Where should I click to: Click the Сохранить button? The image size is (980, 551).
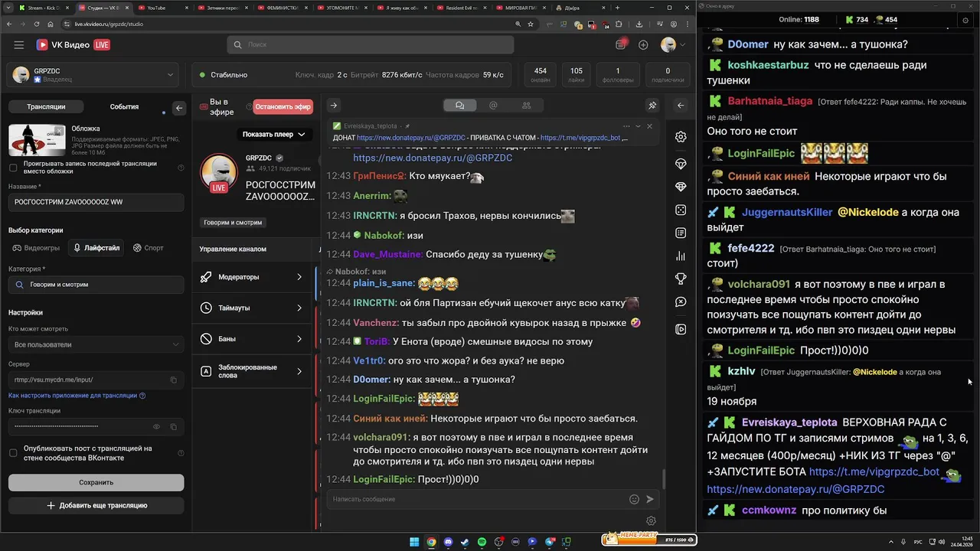(96, 482)
